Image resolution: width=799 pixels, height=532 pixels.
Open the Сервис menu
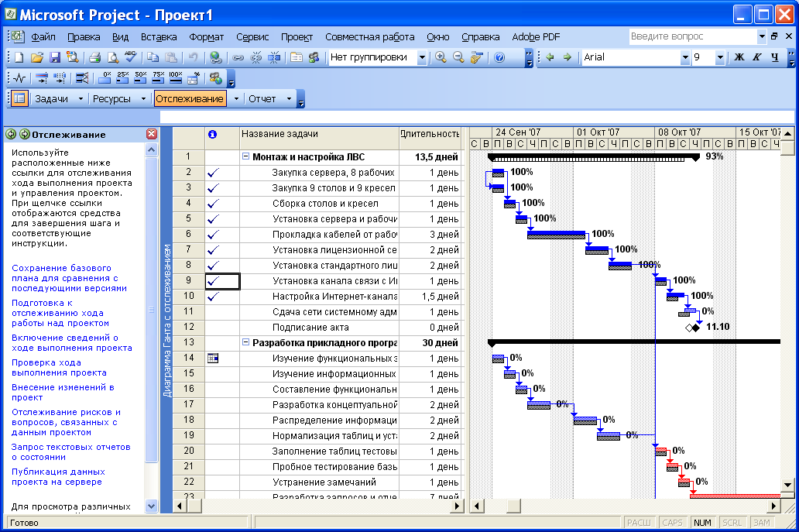252,36
